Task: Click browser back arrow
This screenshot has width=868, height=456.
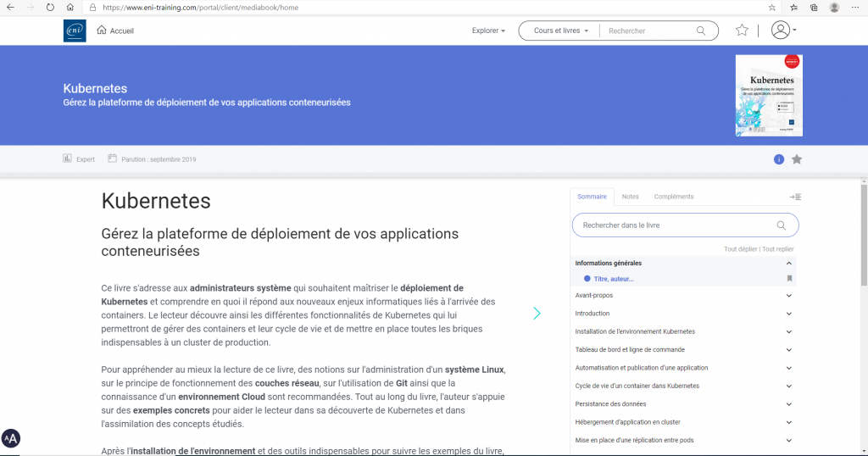Action: coord(10,7)
